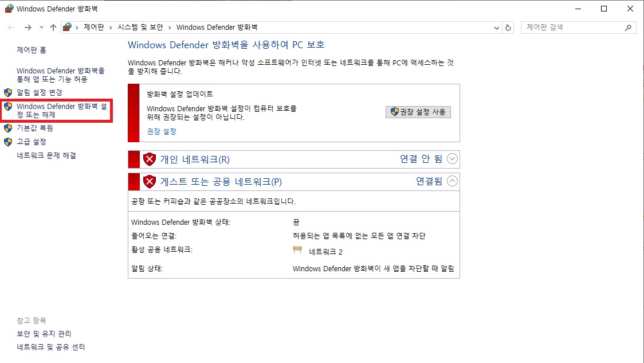Click 게스트 또는 공용 네트워크(P) header
The height and width of the screenshot is (363, 644).
[x=221, y=182]
